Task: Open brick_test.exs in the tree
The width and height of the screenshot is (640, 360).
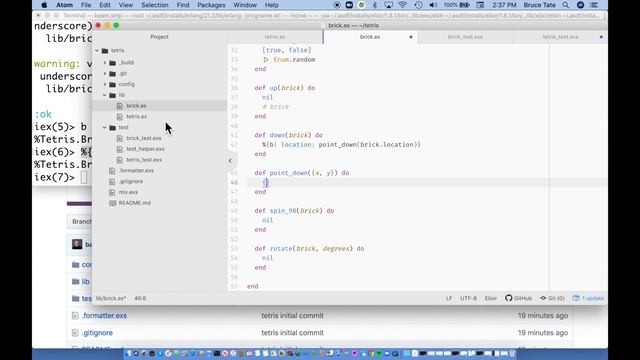Action: (144, 138)
